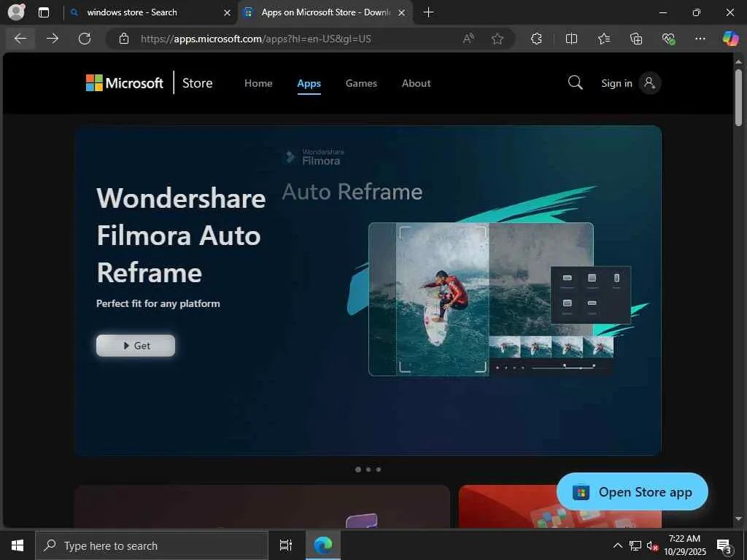The image size is (747, 560).
Task: Open the Extensions puzzle icon
Action: coord(536,39)
